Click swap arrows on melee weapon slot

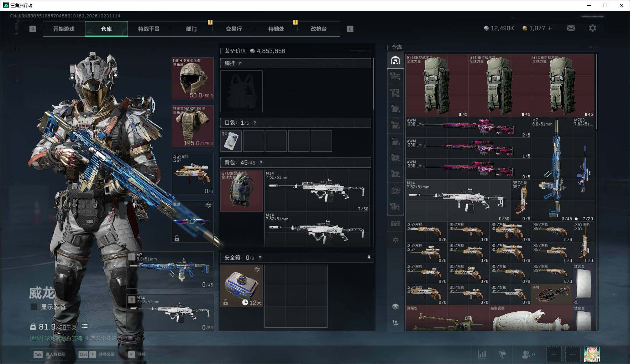click(x=208, y=205)
